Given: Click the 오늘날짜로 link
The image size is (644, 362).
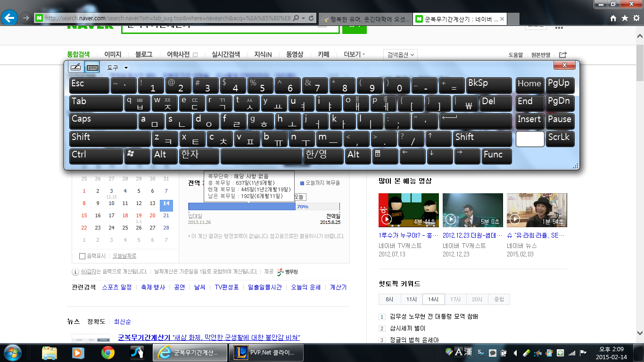Looking at the screenshot, I should click(x=124, y=256).
